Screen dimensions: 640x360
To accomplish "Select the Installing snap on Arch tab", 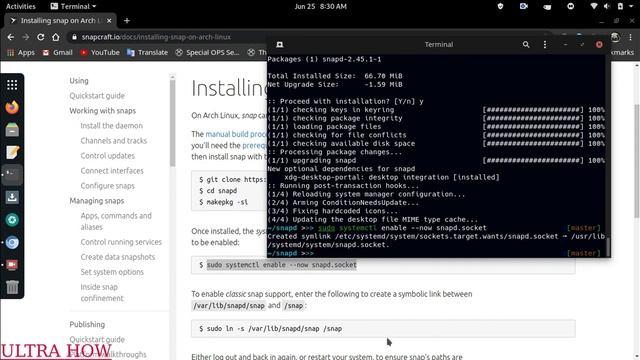I will (x=60, y=20).
